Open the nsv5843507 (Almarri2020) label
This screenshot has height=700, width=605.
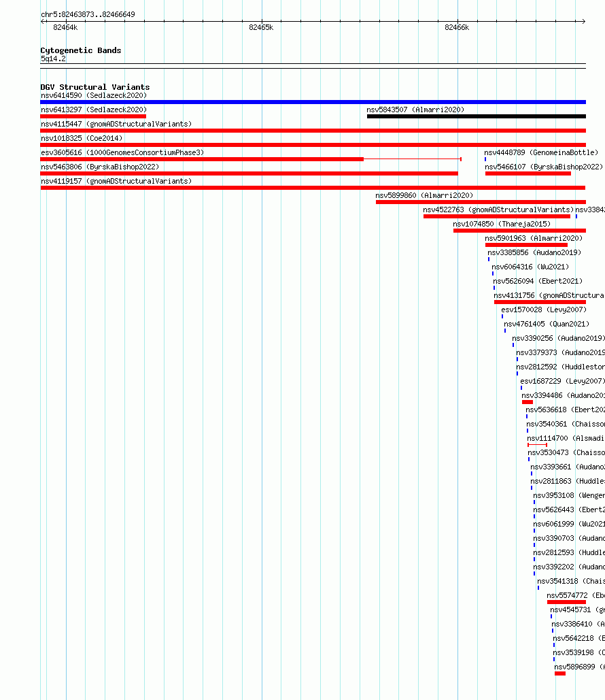pos(415,110)
